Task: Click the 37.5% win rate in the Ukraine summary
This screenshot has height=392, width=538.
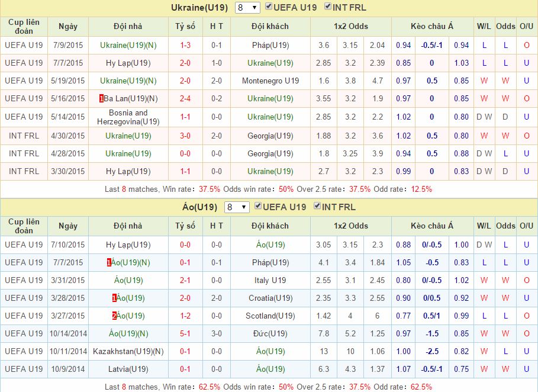Action: [210, 189]
